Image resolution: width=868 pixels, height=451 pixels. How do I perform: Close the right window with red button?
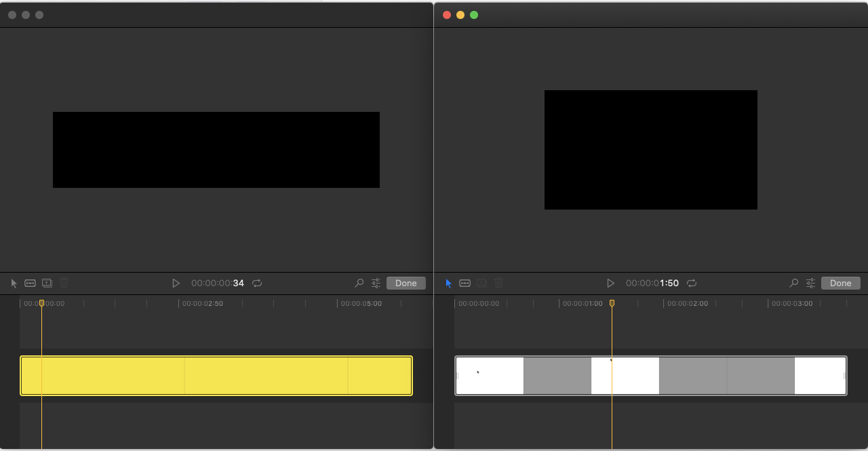[447, 15]
